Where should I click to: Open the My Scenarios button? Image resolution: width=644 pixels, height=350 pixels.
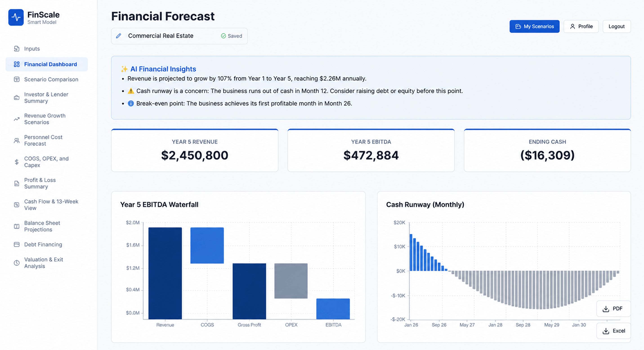pos(534,26)
